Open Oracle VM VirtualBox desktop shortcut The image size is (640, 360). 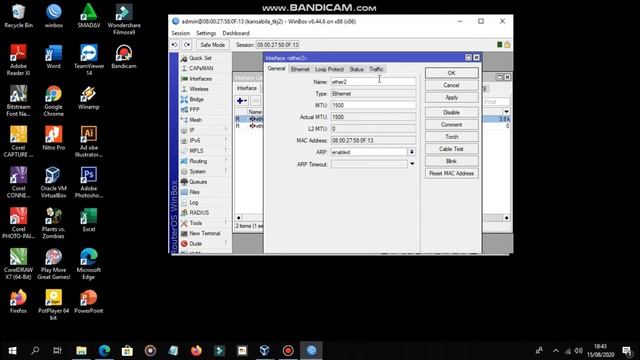click(x=53, y=182)
